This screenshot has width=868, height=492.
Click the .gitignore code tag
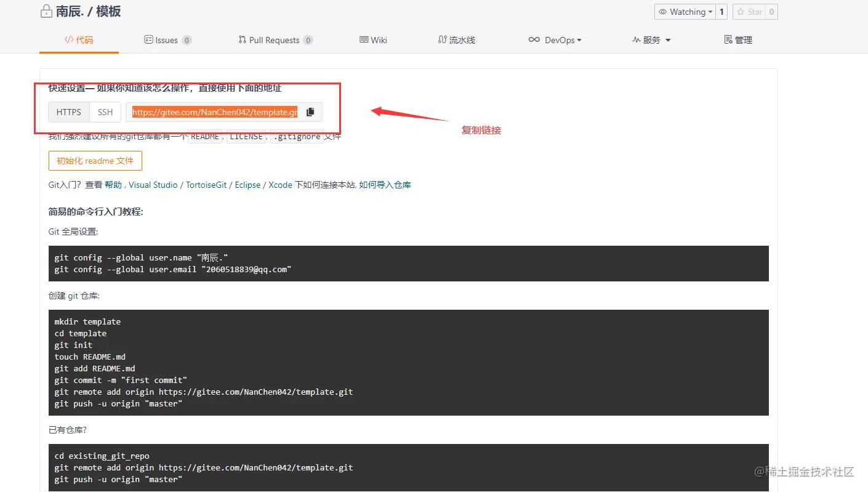coord(297,137)
